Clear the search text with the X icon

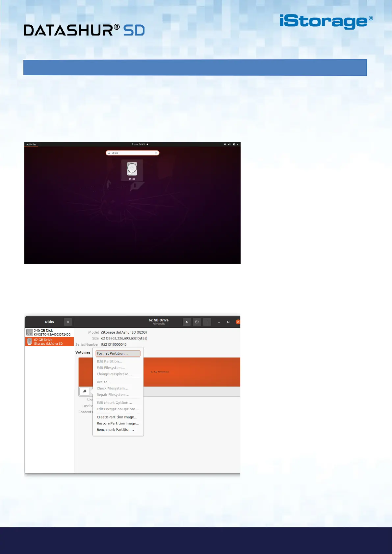point(156,153)
